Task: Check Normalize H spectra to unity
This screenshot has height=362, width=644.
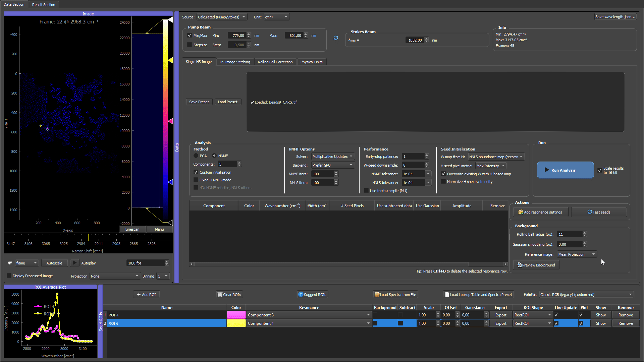Action: pyautogui.click(x=443, y=182)
